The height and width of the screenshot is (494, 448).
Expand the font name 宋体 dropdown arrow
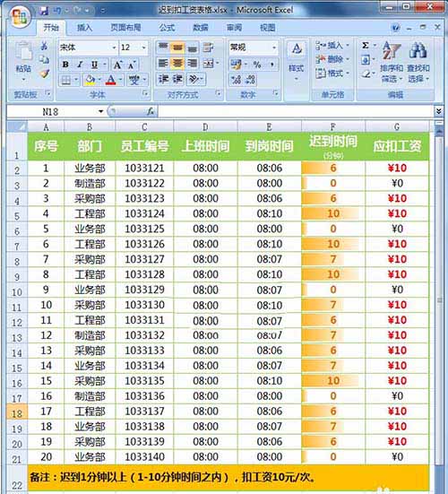tap(114, 48)
